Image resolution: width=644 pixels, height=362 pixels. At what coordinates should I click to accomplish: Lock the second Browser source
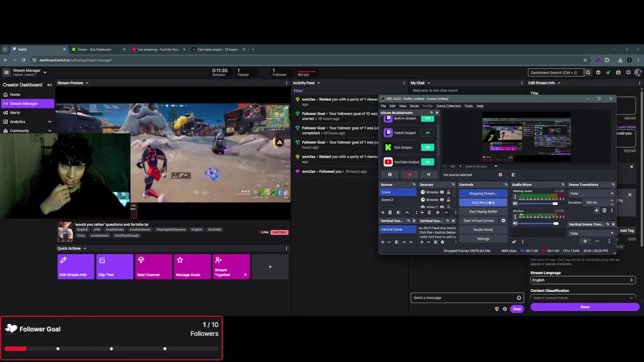tap(448, 200)
